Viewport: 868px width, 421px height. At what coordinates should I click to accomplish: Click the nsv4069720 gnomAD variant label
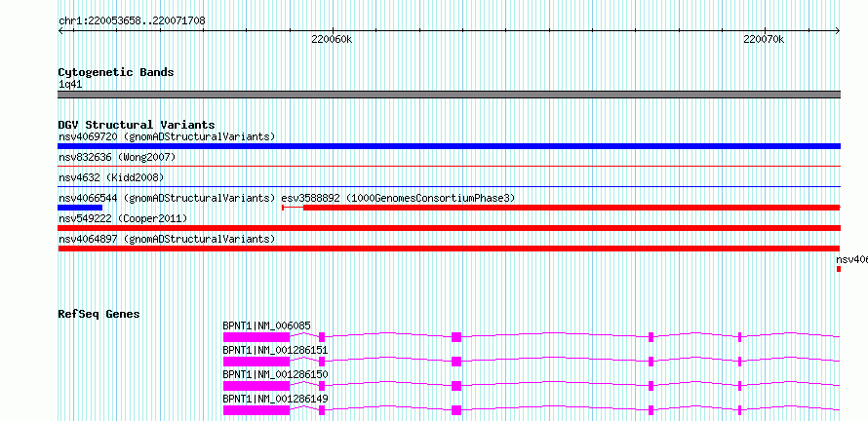point(167,136)
